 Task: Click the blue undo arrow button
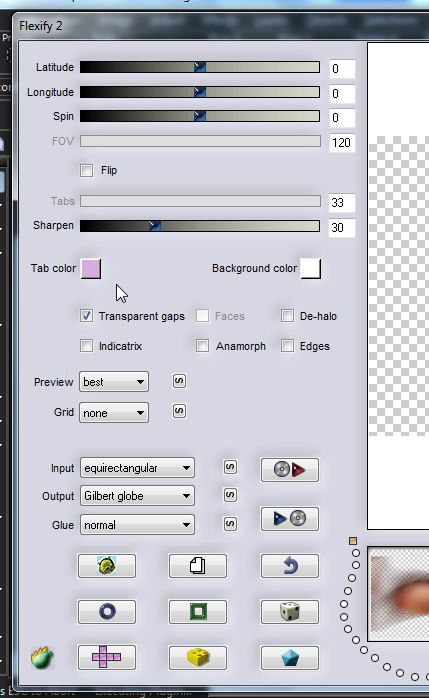tap(290, 566)
